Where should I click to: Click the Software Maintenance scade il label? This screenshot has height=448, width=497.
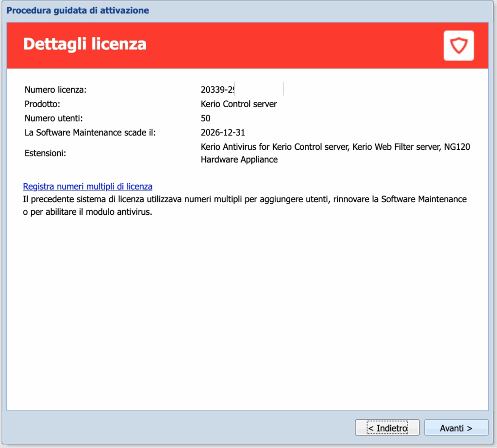pyautogui.click(x=90, y=132)
